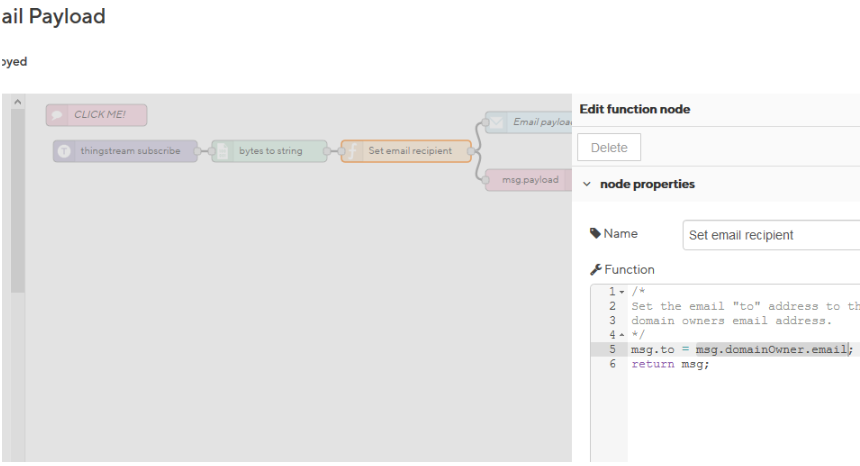The width and height of the screenshot is (860, 466).
Task: Click the file icon on bytes to string node
Action: coord(222,151)
